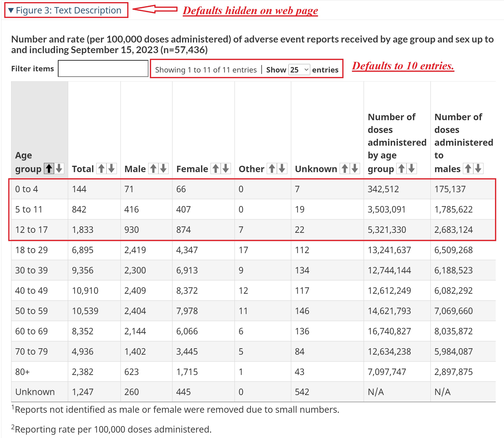Click footnote 1 about removed reports
Image resolution: width=504 pixels, height=438 pixels.
pos(175,409)
